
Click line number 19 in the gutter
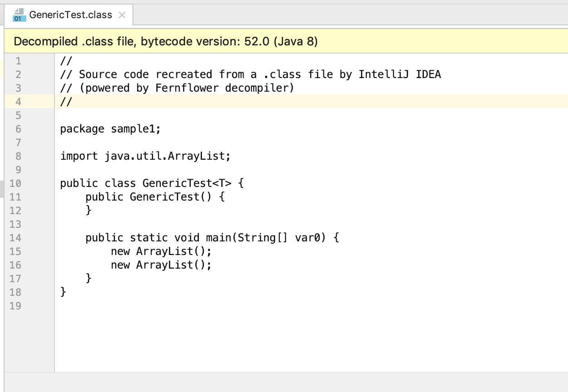coord(15,306)
